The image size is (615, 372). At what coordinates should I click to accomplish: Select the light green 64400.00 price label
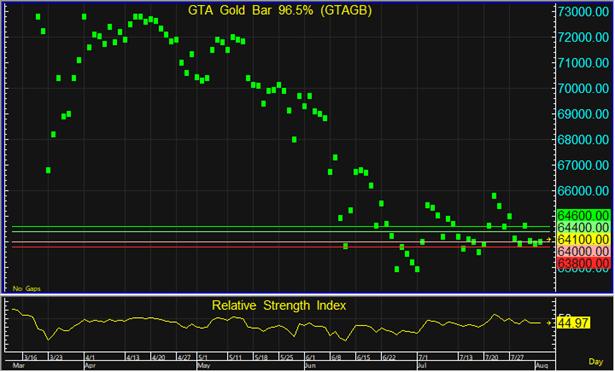[x=583, y=227]
